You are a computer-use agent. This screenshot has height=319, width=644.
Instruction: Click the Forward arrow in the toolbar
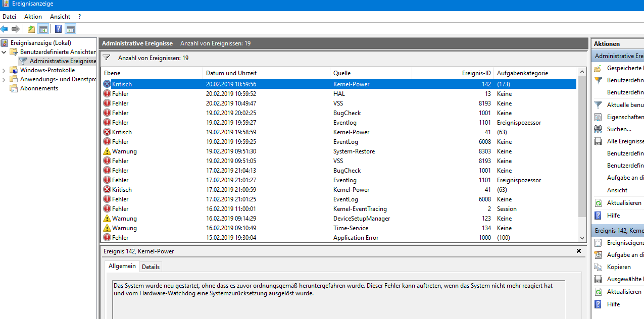point(16,29)
